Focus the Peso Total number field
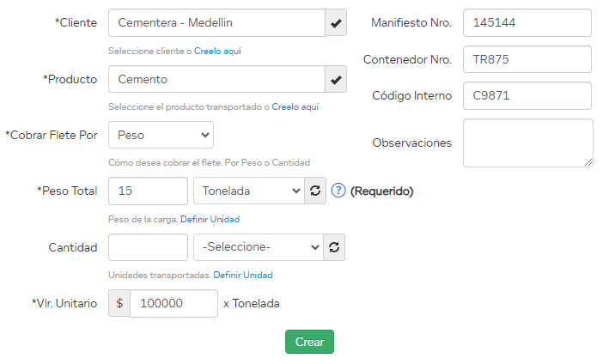This screenshot has width=615, height=364. tap(148, 191)
